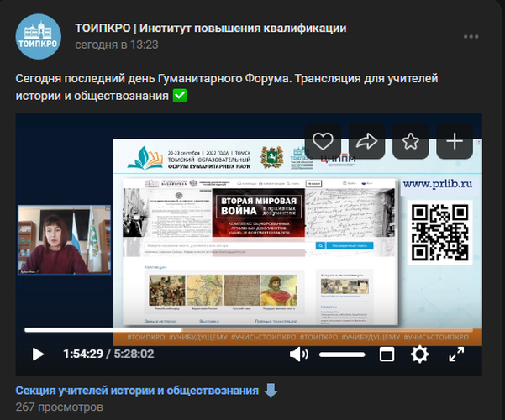Seek on the video progress bar
Viewport: 505px width, 420px height.
click(x=249, y=330)
